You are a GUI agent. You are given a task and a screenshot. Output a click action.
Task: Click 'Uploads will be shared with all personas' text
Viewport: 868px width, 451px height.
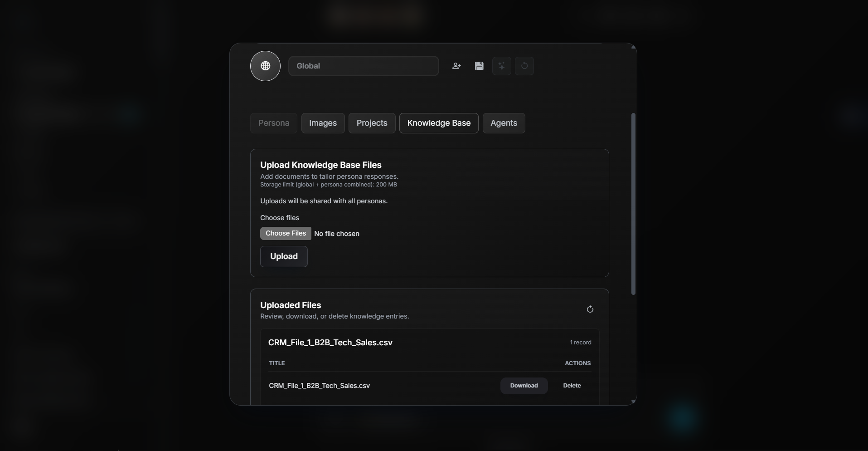click(x=324, y=201)
